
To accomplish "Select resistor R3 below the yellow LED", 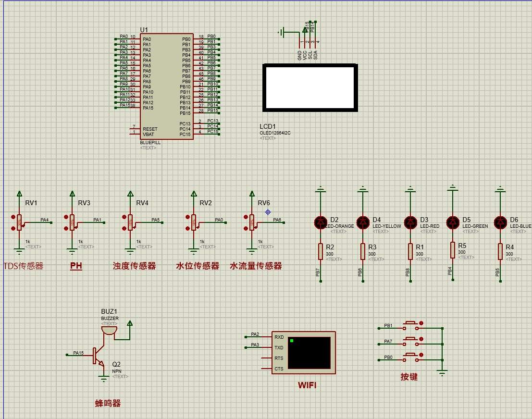I will click(x=363, y=251).
